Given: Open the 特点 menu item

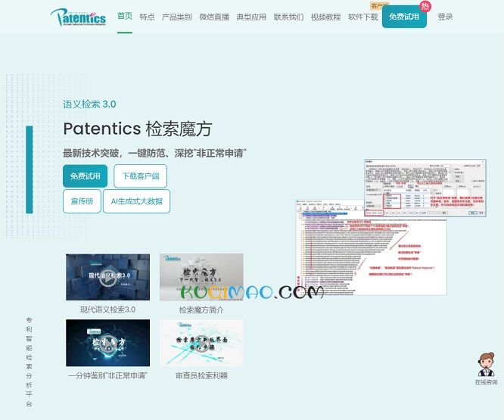Looking at the screenshot, I should [x=147, y=17].
